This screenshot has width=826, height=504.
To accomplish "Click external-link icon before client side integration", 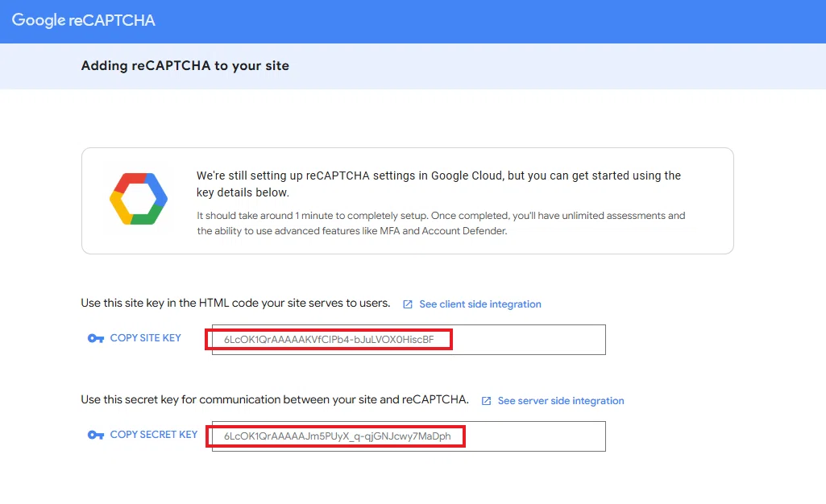I will pyautogui.click(x=408, y=304).
